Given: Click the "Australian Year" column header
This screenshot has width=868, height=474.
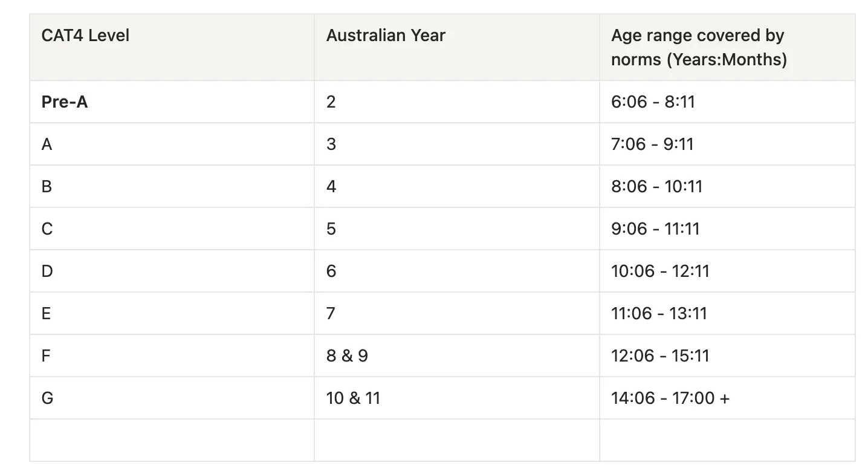Looking at the screenshot, I should tap(386, 36).
